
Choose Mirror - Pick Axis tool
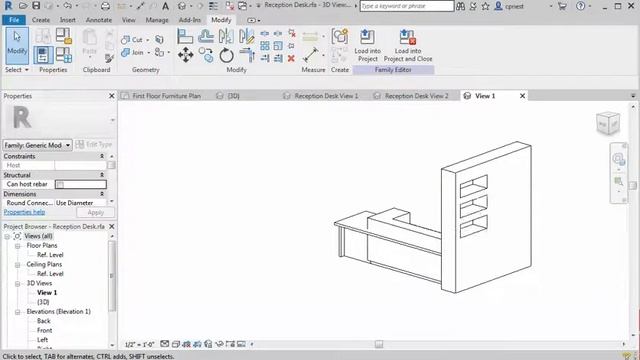pos(226,36)
